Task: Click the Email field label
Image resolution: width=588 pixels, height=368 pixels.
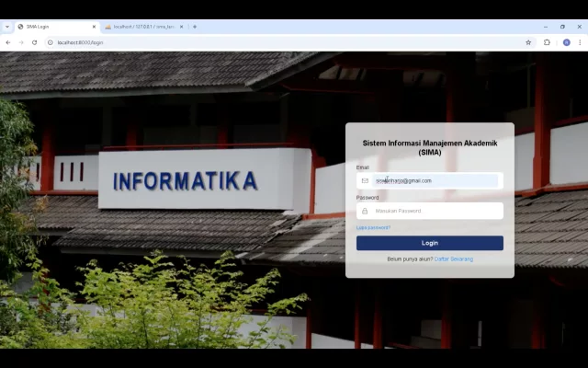Action: (363, 167)
